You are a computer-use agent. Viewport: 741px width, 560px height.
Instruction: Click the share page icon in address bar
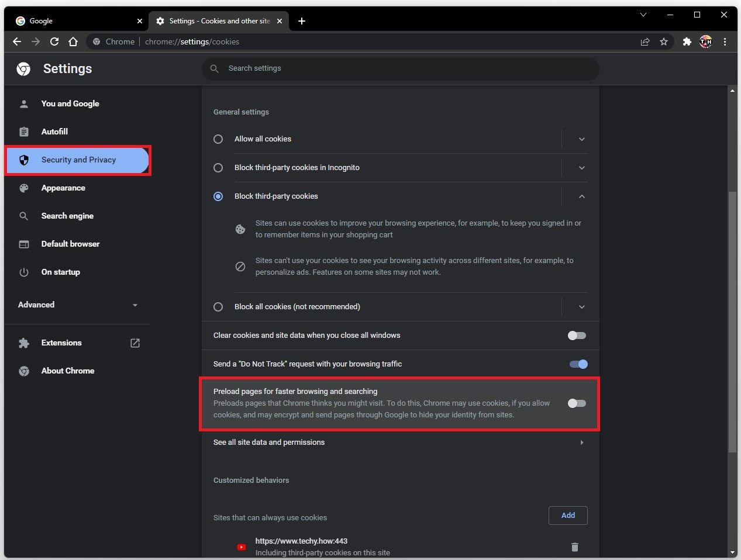coord(645,42)
